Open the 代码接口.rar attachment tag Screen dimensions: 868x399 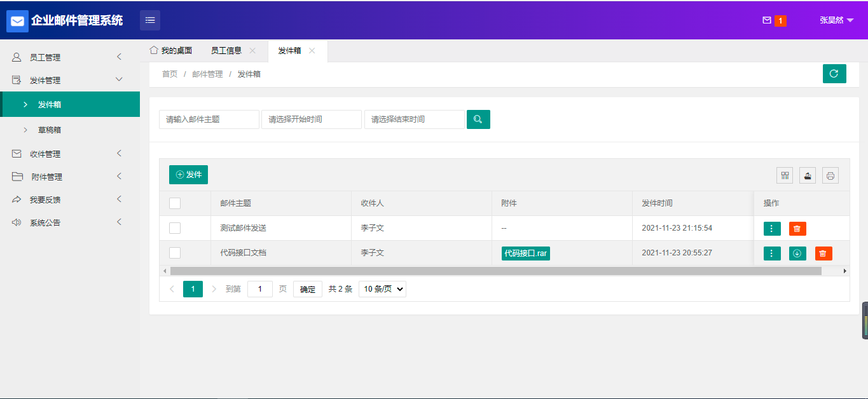[x=526, y=254]
